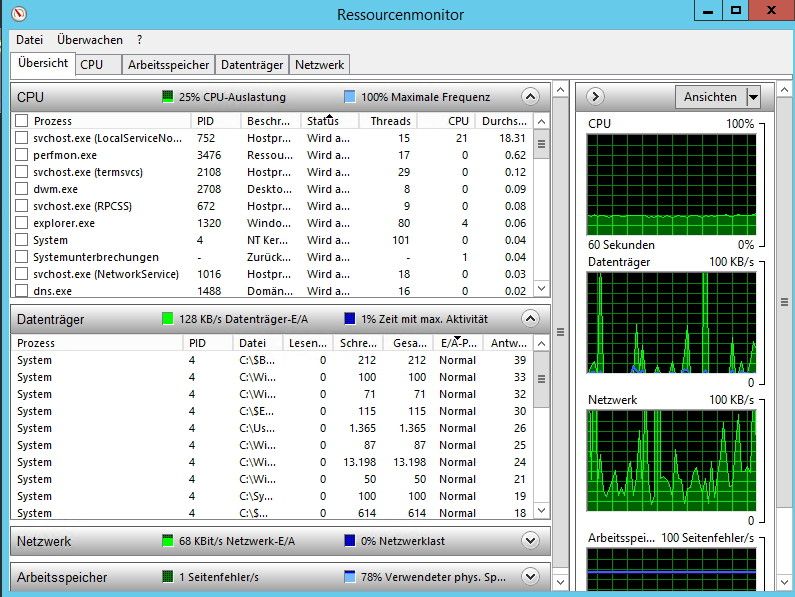This screenshot has width=795, height=597.
Task: Click the green Seitenfehler/s indicator square
Action: (167, 576)
